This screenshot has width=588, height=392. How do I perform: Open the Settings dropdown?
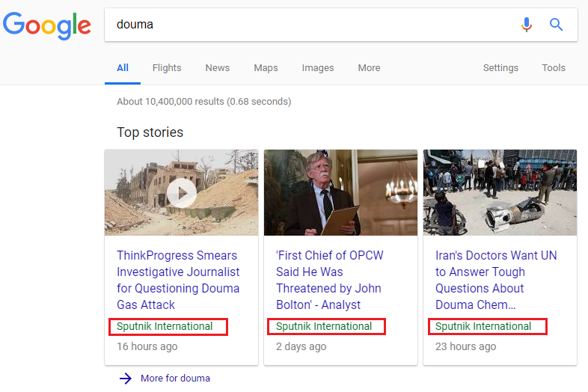[x=500, y=68]
